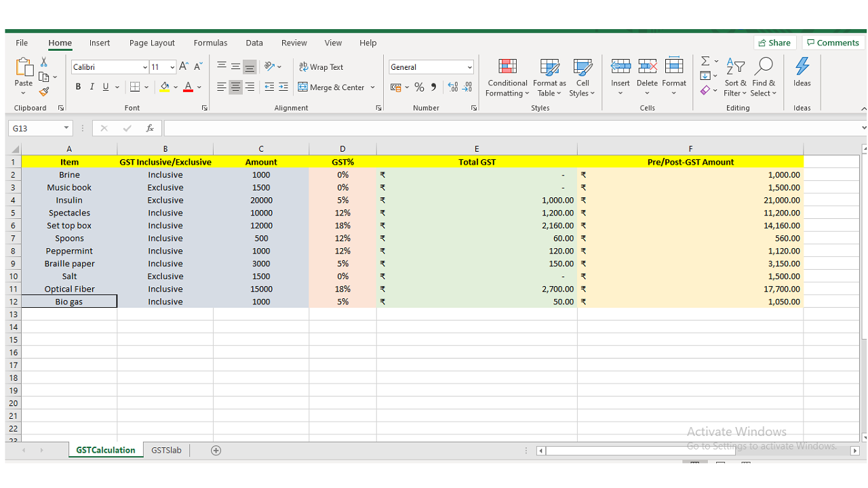This screenshot has width=868, height=488.
Task: Open the Name Box dropdown arrow
Action: (66, 128)
